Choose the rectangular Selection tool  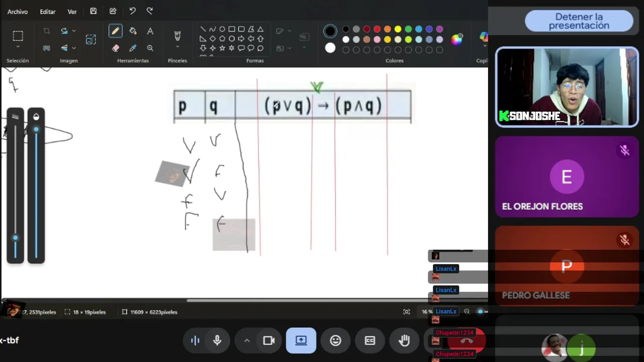pos(18,36)
